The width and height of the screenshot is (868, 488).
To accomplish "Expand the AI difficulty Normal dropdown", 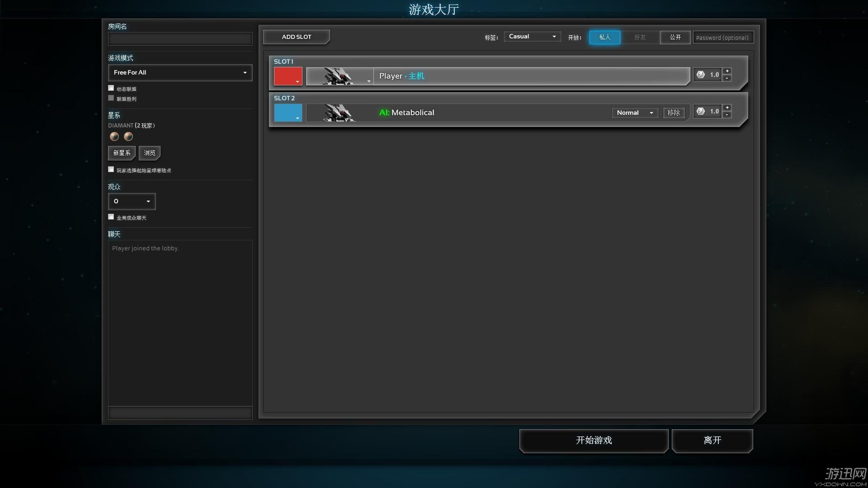I will click(633, 112).
